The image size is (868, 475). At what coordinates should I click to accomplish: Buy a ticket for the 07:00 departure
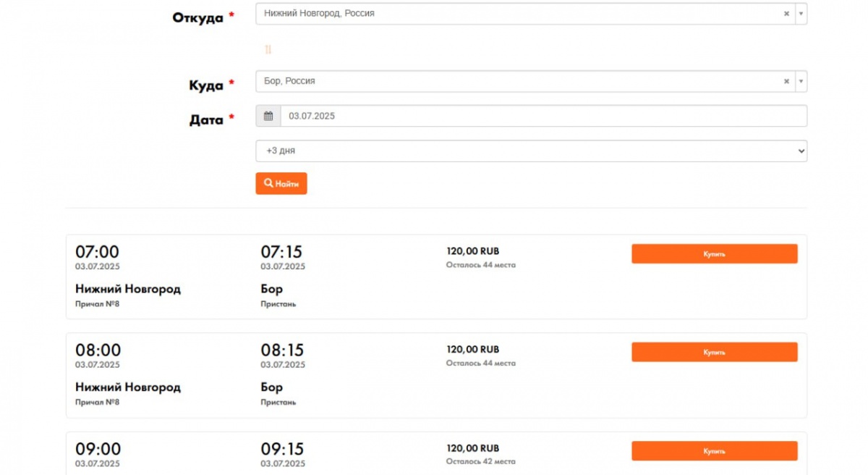point(714,254)
